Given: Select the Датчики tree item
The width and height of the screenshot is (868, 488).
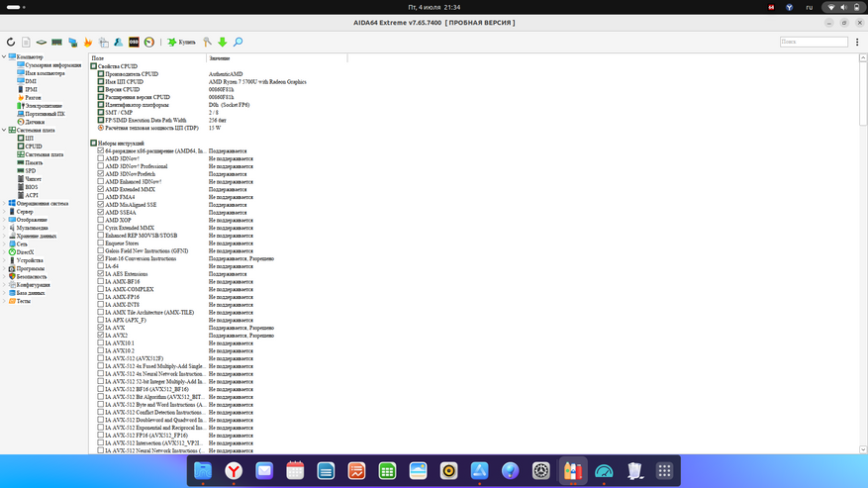Looking at the screenshot, I should pyautogui.click(x=35, y=122).
